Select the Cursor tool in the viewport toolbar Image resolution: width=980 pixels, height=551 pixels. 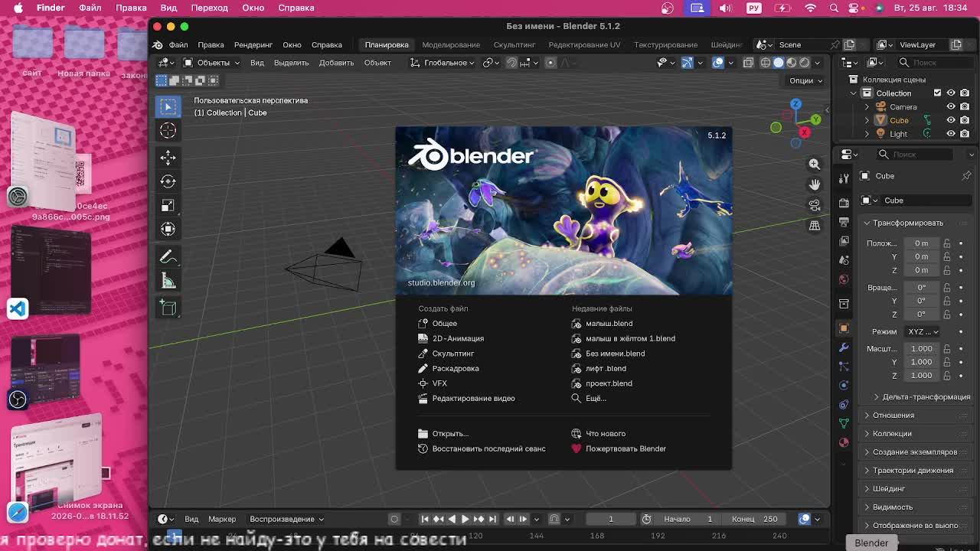(x=168, y=131)
